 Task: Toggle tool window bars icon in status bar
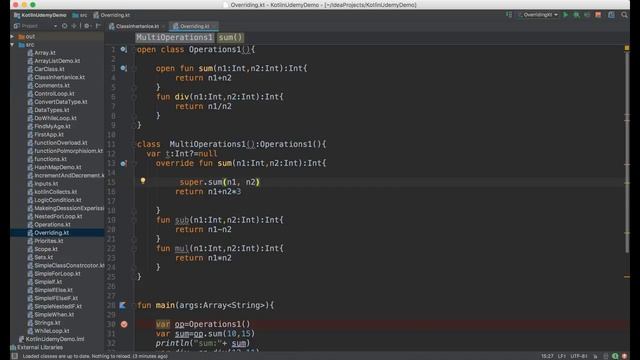15,356
